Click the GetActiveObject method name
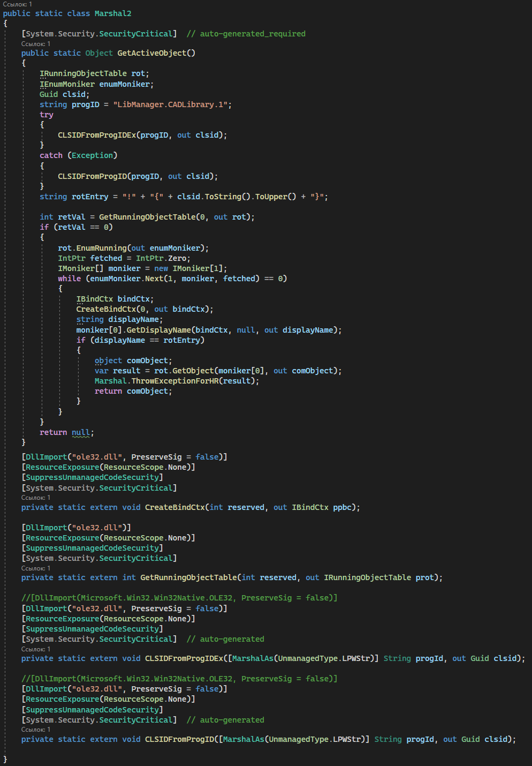The width and height of the screenshot is (532, 766). [152, 53]
